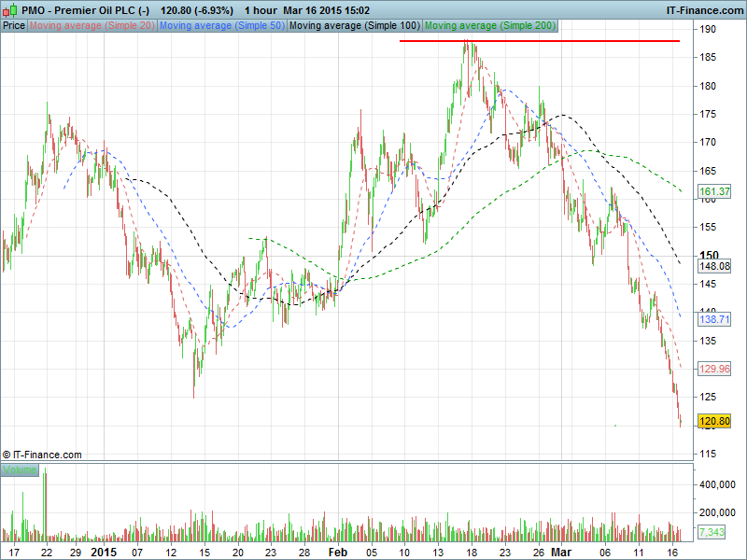Click the Volume indicator label

(x=20, y=470)
